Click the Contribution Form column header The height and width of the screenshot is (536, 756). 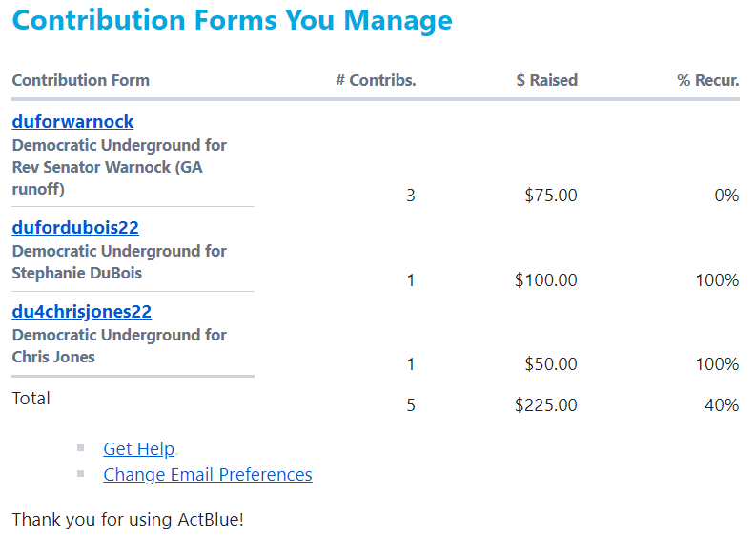(80, 80)
